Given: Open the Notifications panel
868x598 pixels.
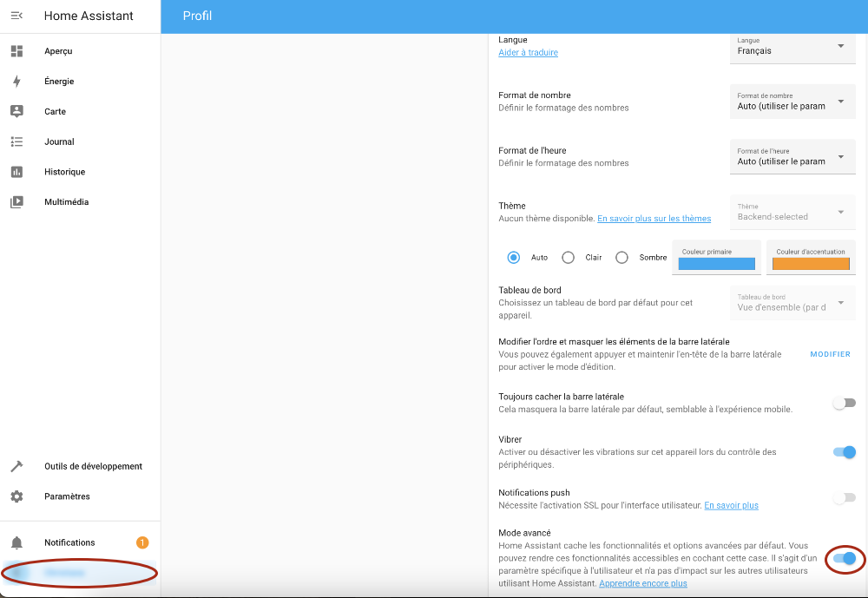Looking at the screenshot, I should (x=80, y=542).
